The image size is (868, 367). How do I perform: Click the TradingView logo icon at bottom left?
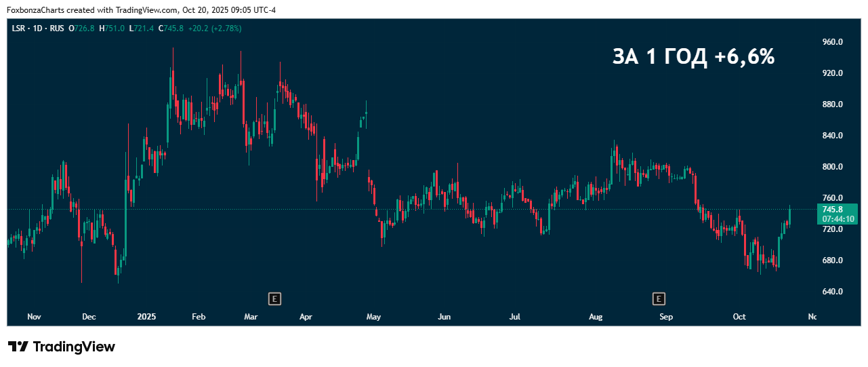(18, 347)
